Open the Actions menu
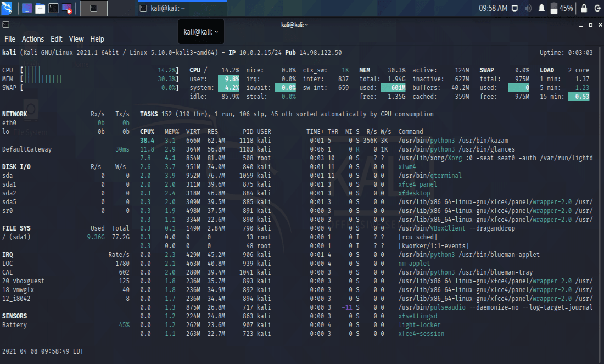The height and width of the screenshot is (364, 604). click(x=33, y=39)
